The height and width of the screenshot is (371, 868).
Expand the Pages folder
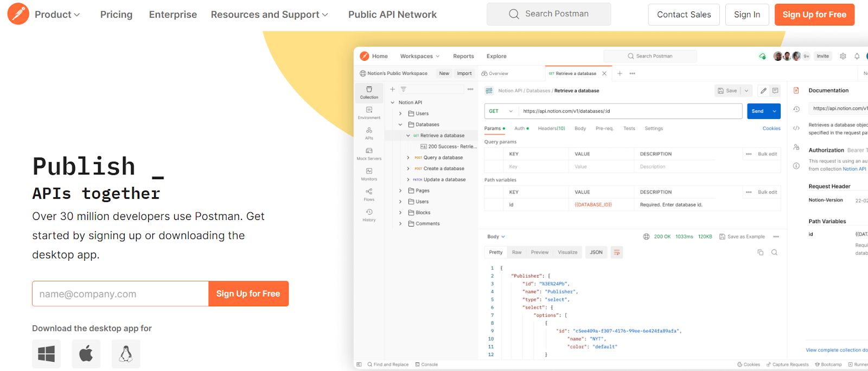click(x=400, y=191)
